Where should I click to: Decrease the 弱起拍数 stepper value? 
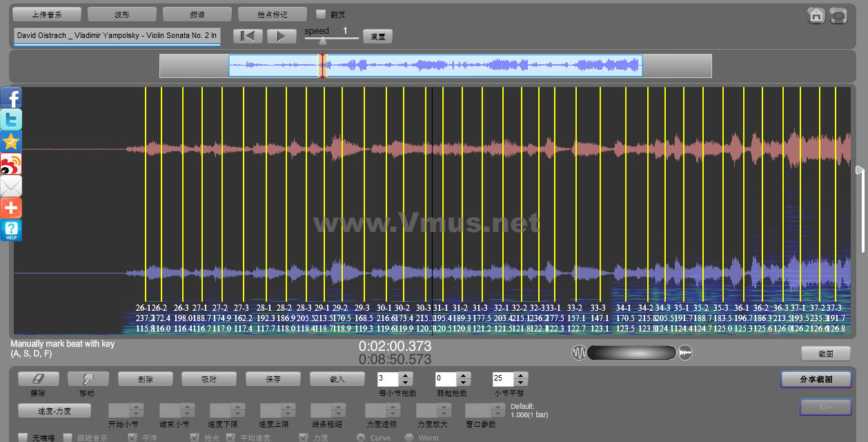[464, 383]
